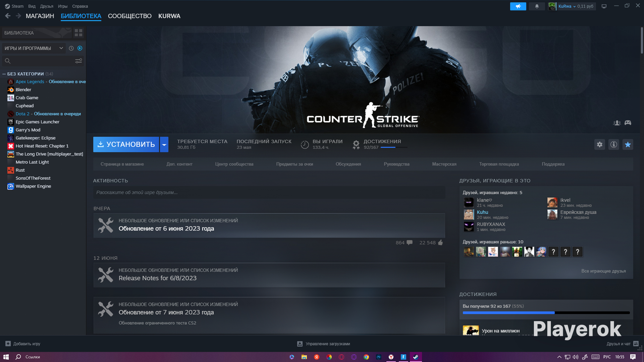Go forward with the navigation forward arrow
This screenshot has height=362, width=644.
(x=18, y=16)
